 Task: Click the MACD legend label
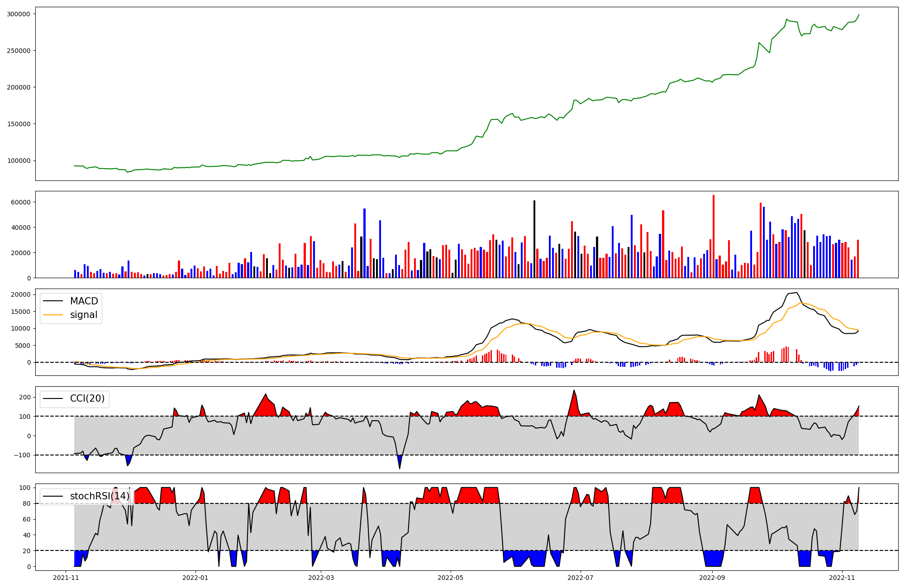point(84,301)
